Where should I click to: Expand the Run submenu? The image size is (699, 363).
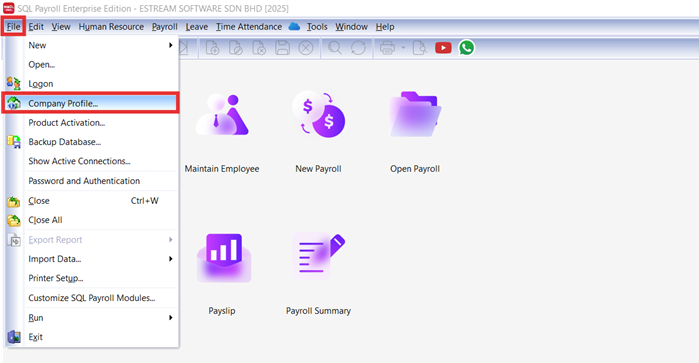(91, 318)
